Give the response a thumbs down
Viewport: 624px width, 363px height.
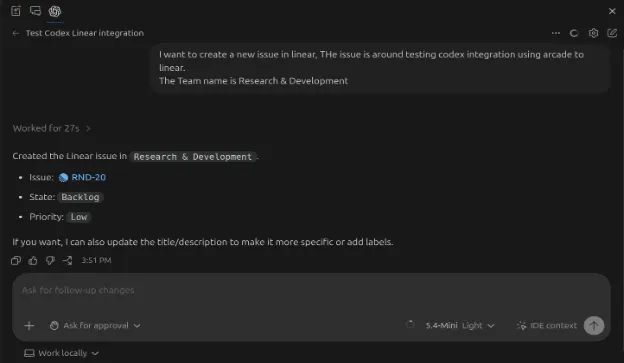click(50, 260)
